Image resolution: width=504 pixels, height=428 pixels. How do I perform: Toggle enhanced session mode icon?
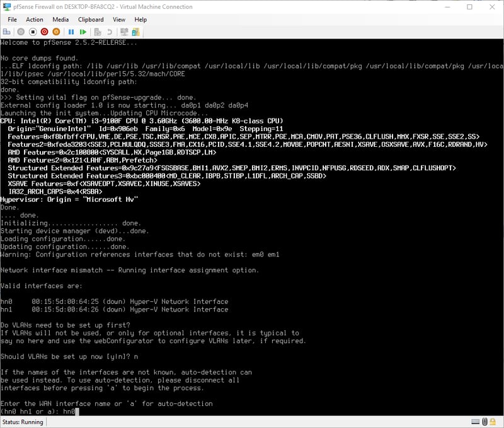pos(124,32)
